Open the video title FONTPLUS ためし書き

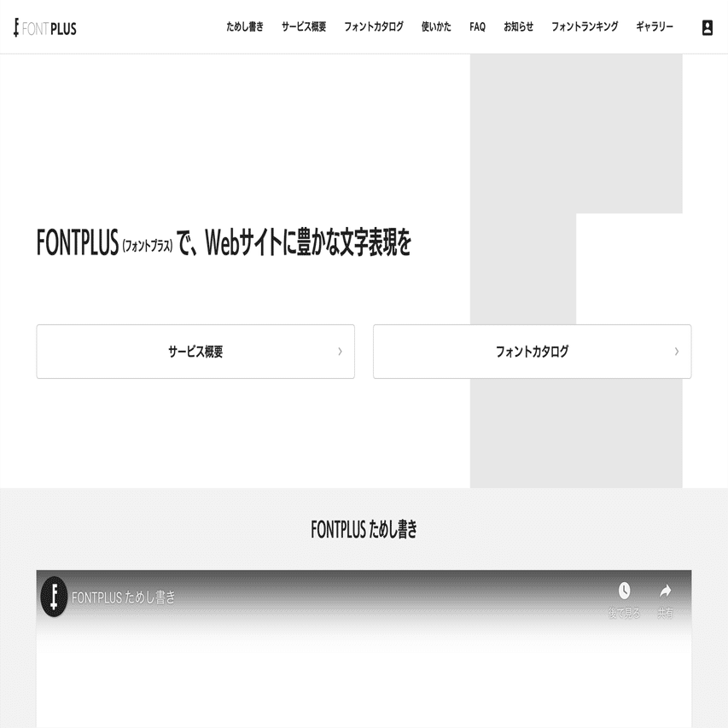pos(124,597)
